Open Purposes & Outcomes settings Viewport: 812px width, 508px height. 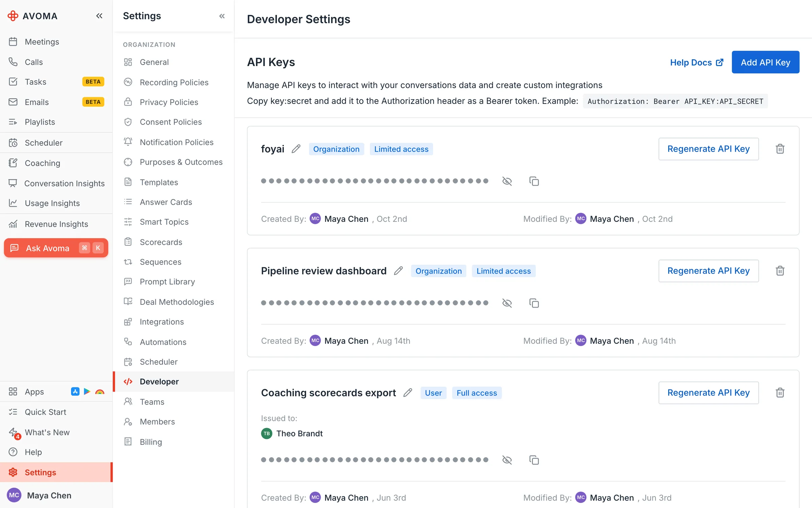point(173,162)
